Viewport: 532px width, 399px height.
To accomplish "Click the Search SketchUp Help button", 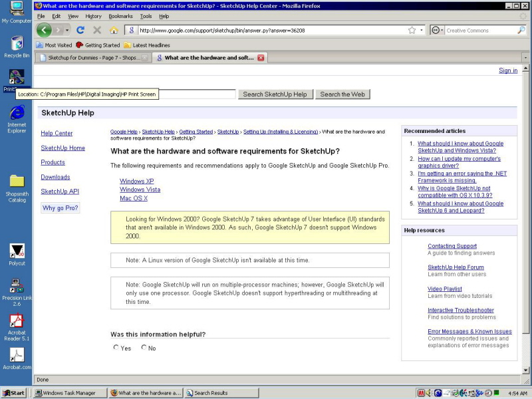I will [275, 94].
